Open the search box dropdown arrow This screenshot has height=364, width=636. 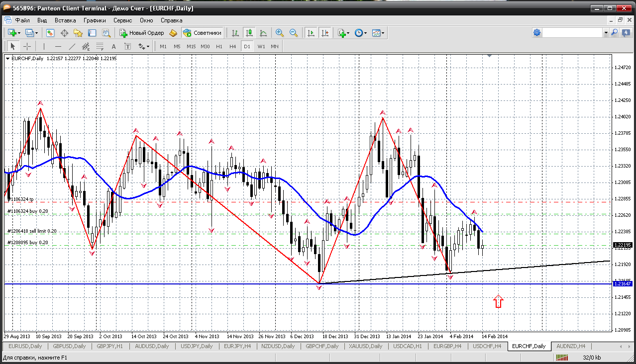(x=606, y=33)
